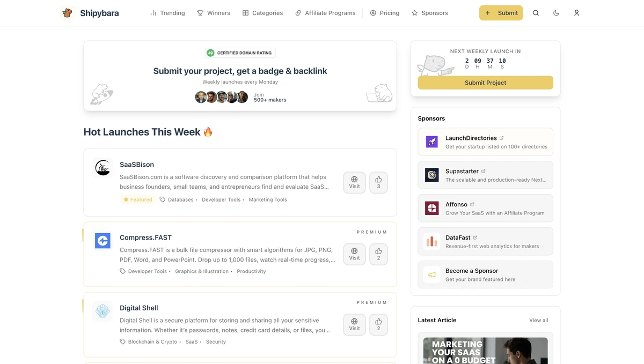The width and height of the screenshot is (644, 364).
Task: Open Affiliate Programs in the header
Action: 325,13
